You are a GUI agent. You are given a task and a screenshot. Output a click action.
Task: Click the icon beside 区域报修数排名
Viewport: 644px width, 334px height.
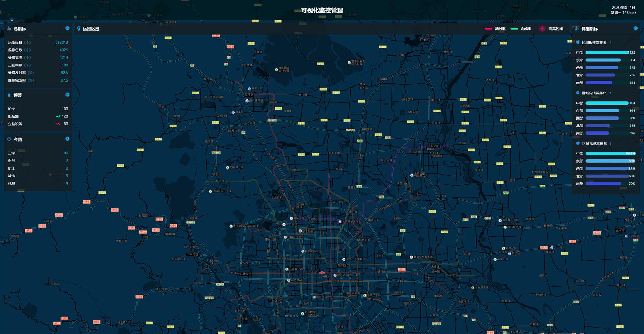pyautogui.click(x=578, y=42)
